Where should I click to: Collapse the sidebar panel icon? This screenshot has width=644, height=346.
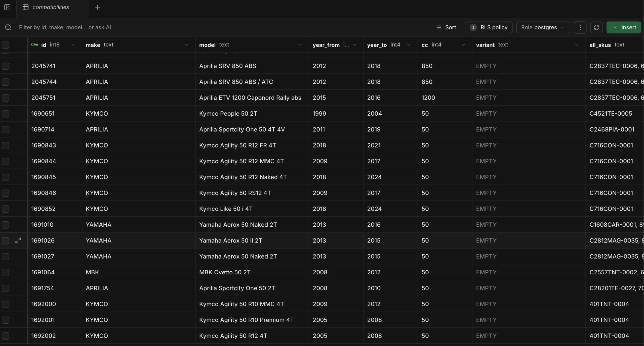coord(7,7)
